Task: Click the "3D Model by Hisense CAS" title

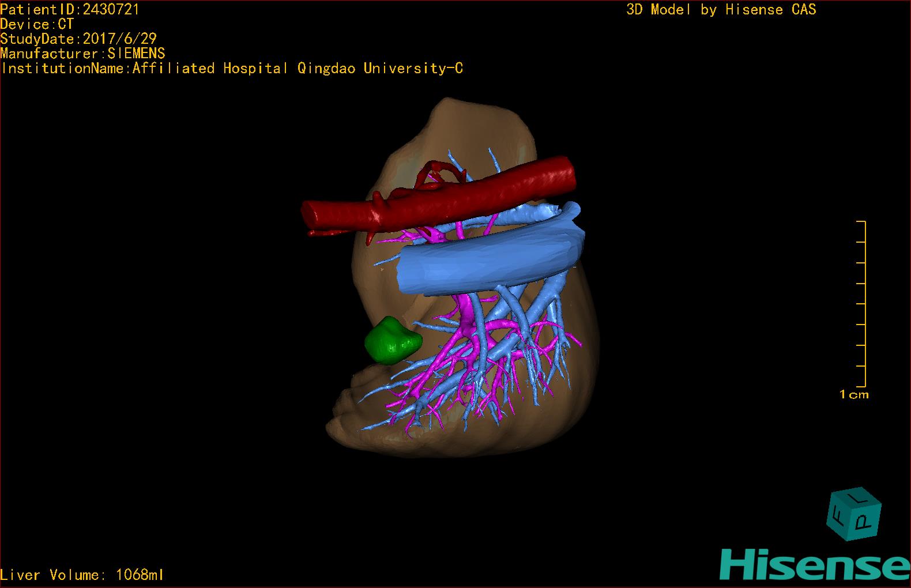Action: pyautogui.click(x=721, y=10)
